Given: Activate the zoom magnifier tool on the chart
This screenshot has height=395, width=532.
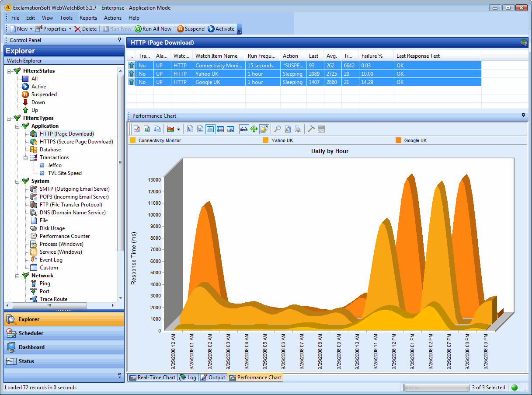Looking at the screenshot, I should pos(277,129).
